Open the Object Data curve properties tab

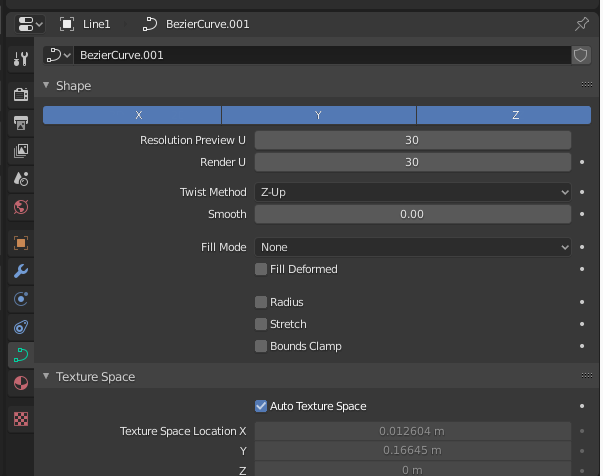coord(21,355)
